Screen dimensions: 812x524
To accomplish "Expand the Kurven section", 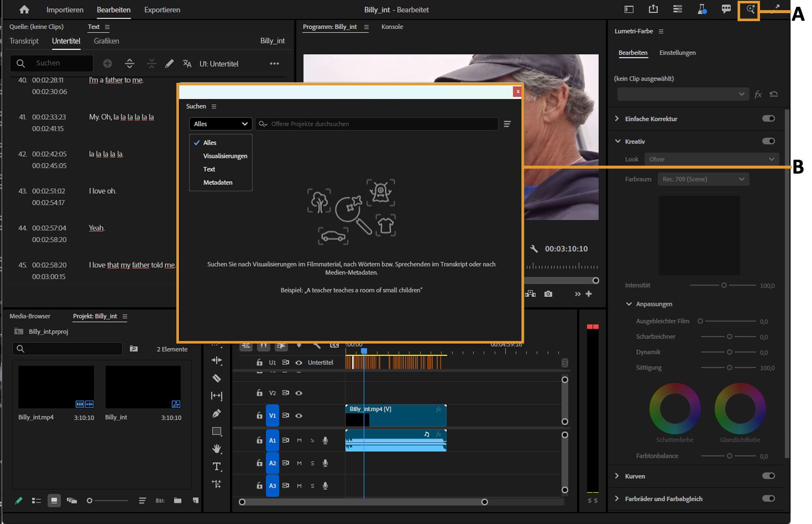I will (x=617, y=476).
